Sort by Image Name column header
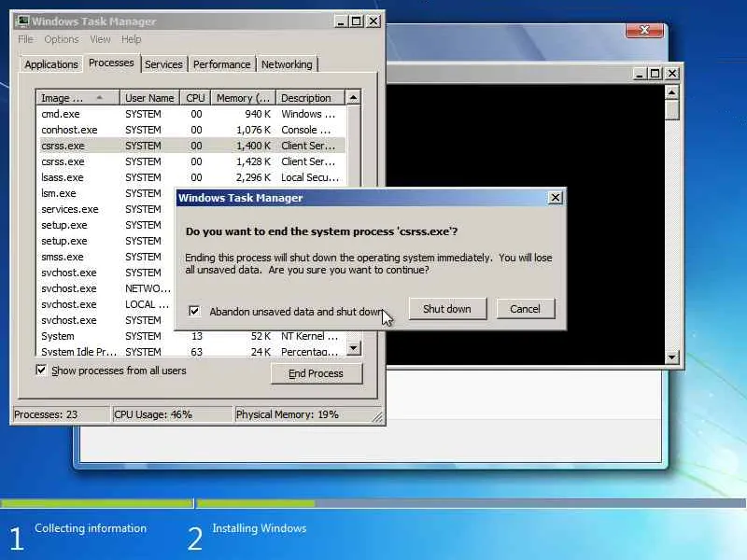The image size is (747, 560). (78, 98)
